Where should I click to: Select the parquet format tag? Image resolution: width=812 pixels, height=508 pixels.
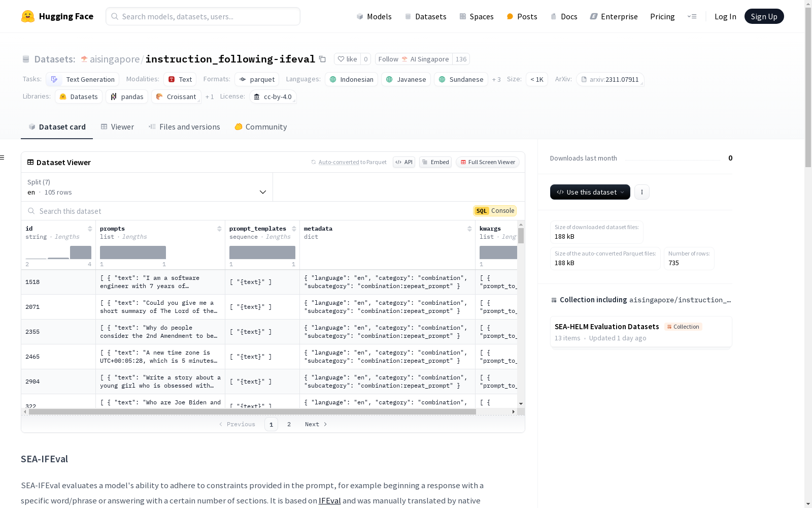[257, 79]
